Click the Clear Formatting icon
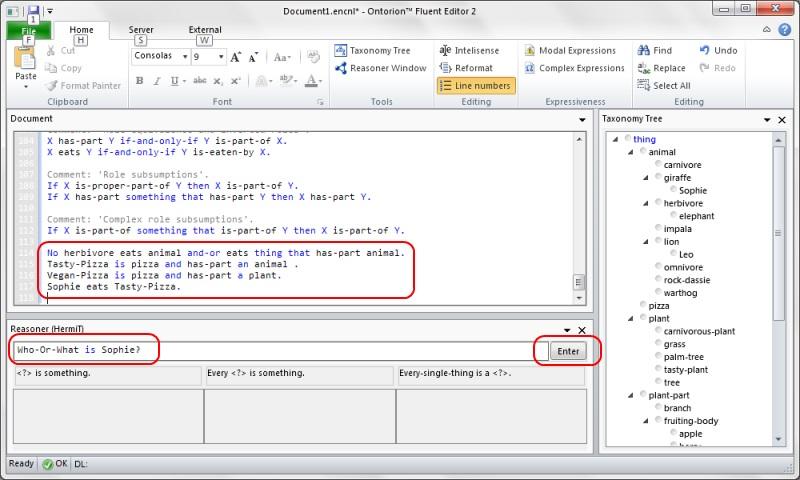 [x=313, y=57]
